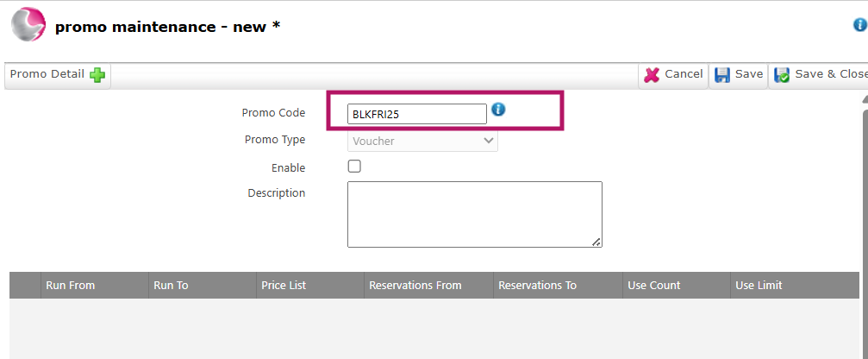This screenshot has width=868, height=359.
Task: Click the Cancel button label
Action: pos(684,73)
